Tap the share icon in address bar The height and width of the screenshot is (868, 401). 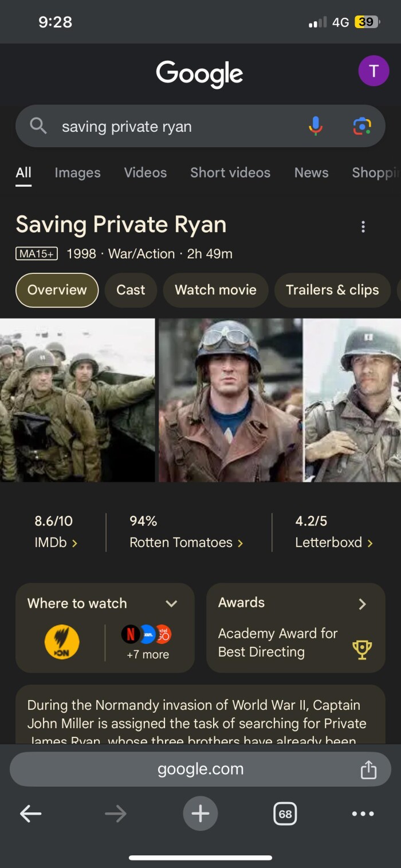pos(368,769)
